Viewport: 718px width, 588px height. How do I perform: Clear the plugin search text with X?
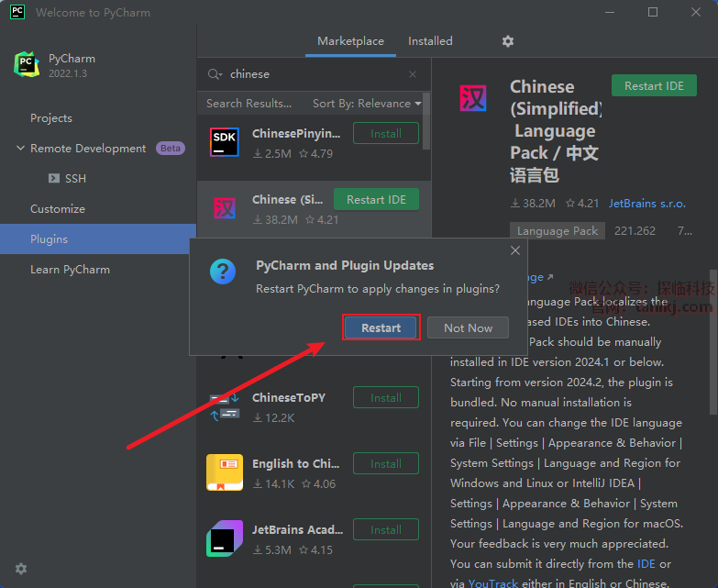[x=413, y=74]
